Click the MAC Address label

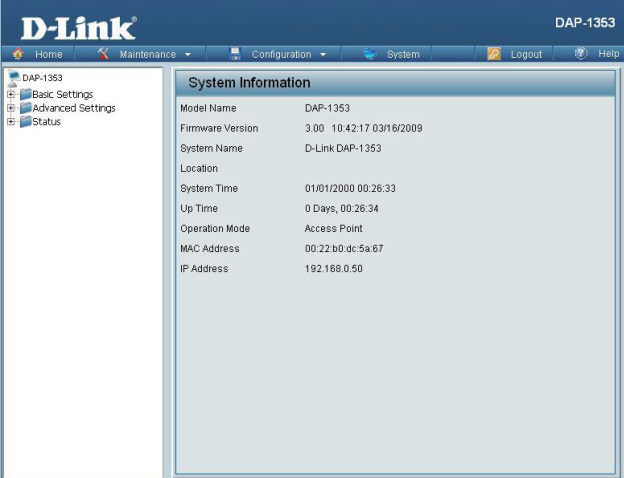pyautogui.click(x=210, y=249)
